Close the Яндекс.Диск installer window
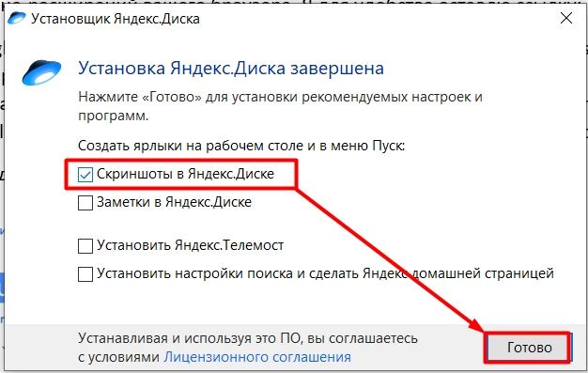The image size is (588, 373). coord(566,18)
